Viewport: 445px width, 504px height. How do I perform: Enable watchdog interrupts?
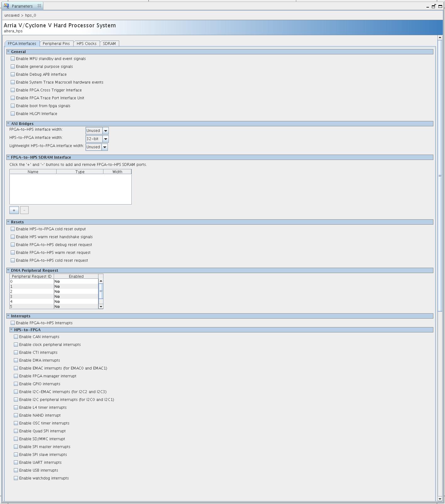16,478
